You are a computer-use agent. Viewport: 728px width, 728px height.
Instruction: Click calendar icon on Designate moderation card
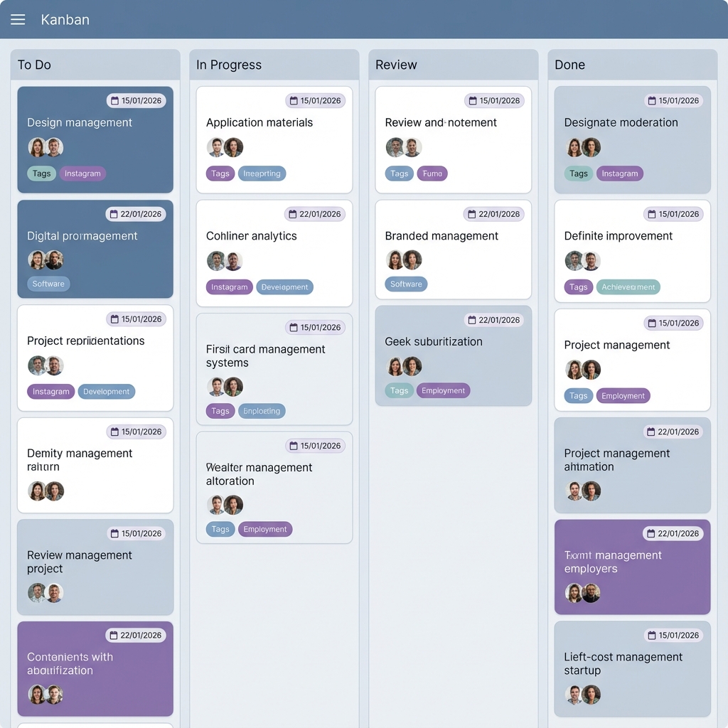(x=652, y=101)
